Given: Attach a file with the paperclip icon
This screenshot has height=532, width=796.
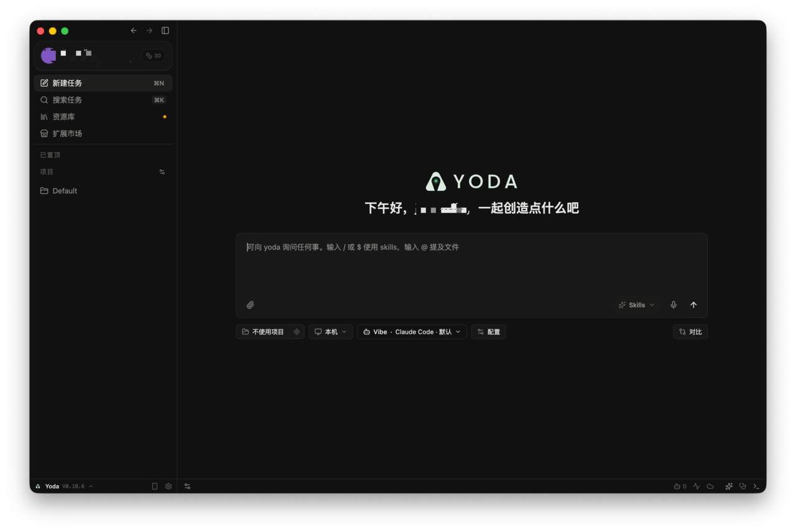Looking at the screenshot, I should pyautogui.click(x=250, y=305).
